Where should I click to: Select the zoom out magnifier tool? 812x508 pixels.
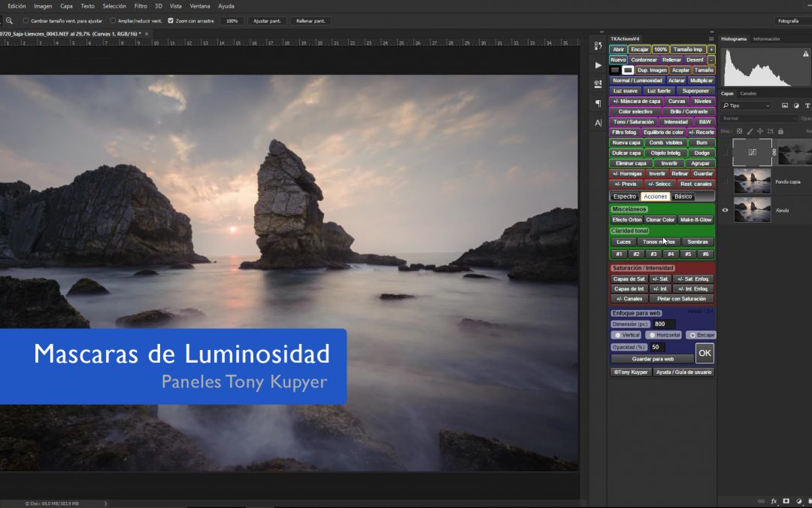9,21
